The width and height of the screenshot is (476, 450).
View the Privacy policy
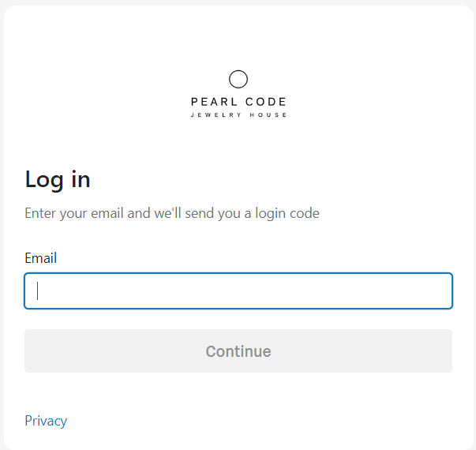click(x=46, y=421)
